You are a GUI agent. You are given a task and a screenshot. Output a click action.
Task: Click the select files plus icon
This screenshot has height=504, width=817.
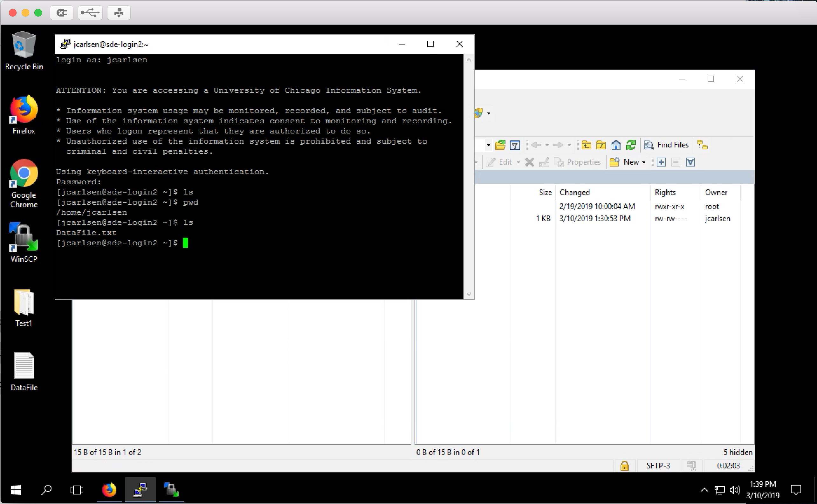(661, 162)
